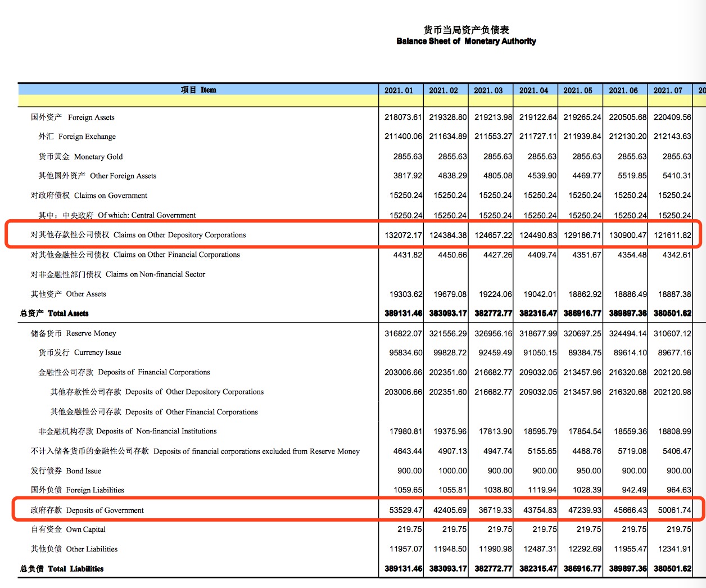Select the "Other Liabilities" row label
This screenshot has height=588, width=706.
[x=75, y=549]
